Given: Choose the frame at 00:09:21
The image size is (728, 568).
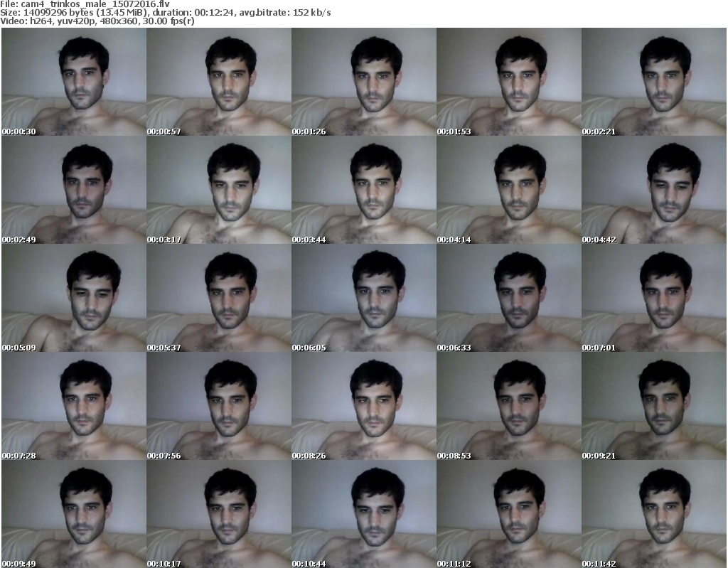Looking at the screenshot, I should click(x=654, y=407).
